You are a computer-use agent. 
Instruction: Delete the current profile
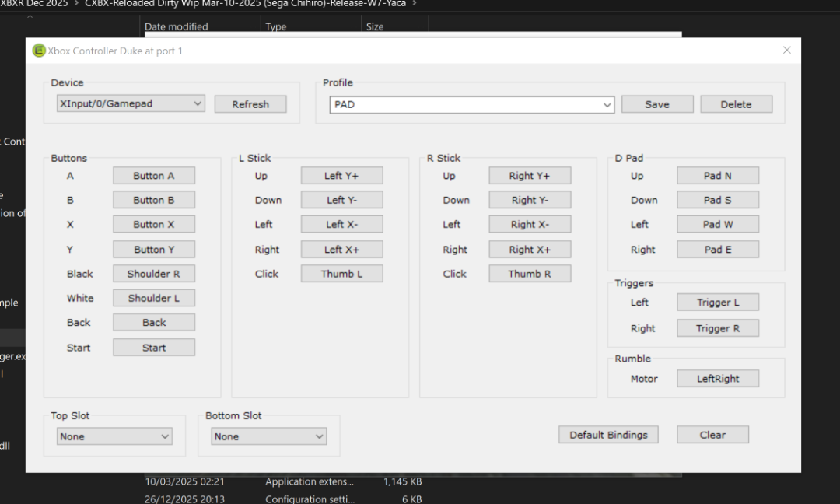tap(736, 104)
